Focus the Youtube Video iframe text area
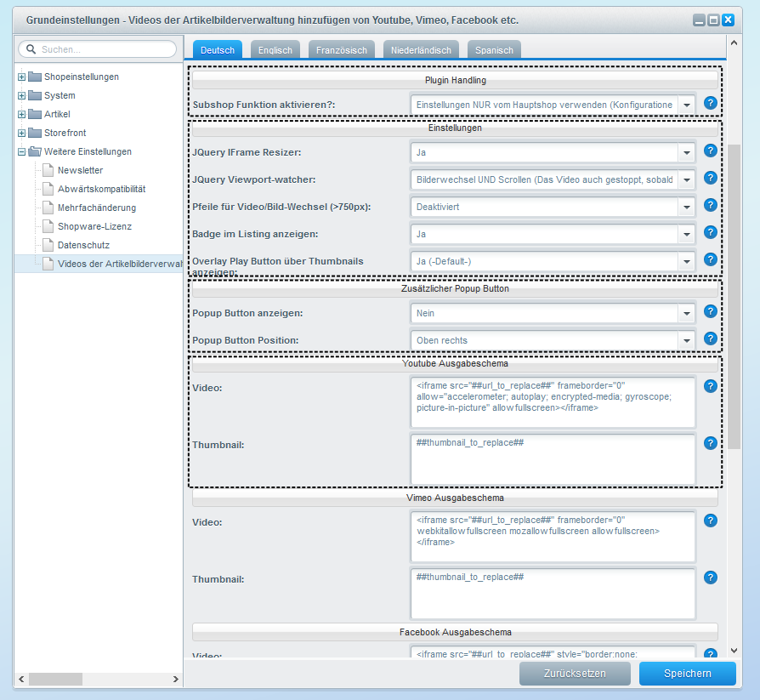The height and width of the screenshot is (700, 760). [553, 402]
